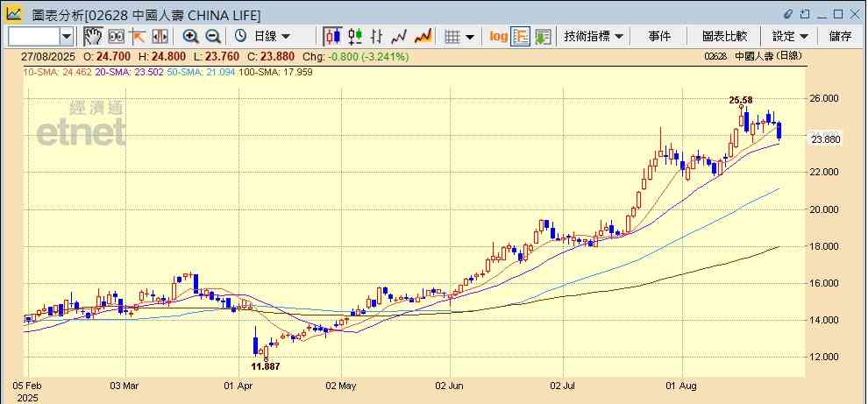Image resolution: width=868 pixels, height=404 pixels.
Task: Switch to line chart style
Action: click(x=399, y=37)
